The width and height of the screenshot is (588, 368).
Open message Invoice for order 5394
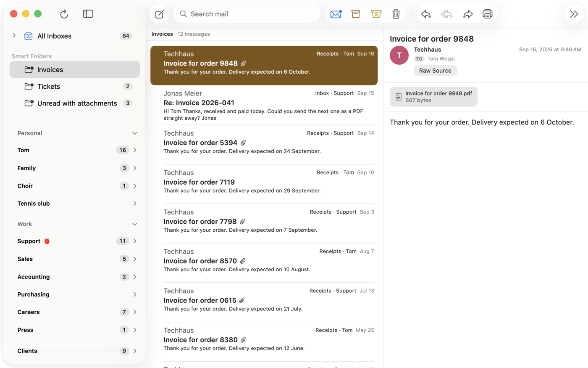(x=264, y=145)
